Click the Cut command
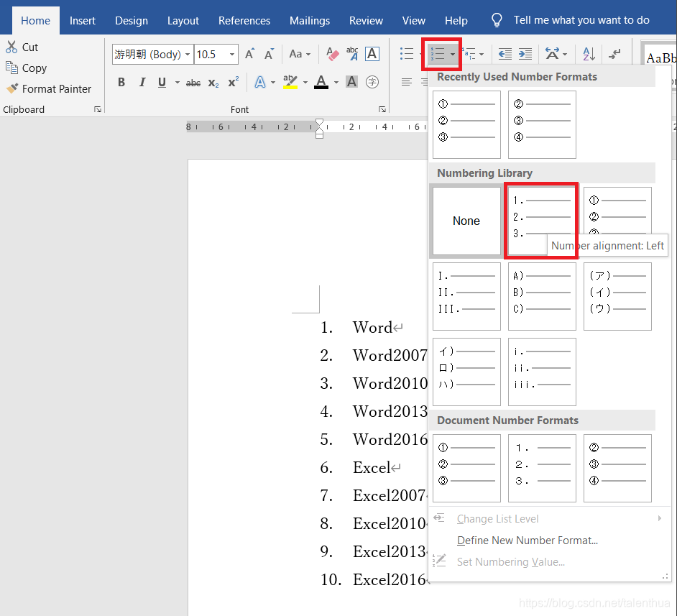The width and height of the screenshot is (677, 616). click(x=22, y=47)
